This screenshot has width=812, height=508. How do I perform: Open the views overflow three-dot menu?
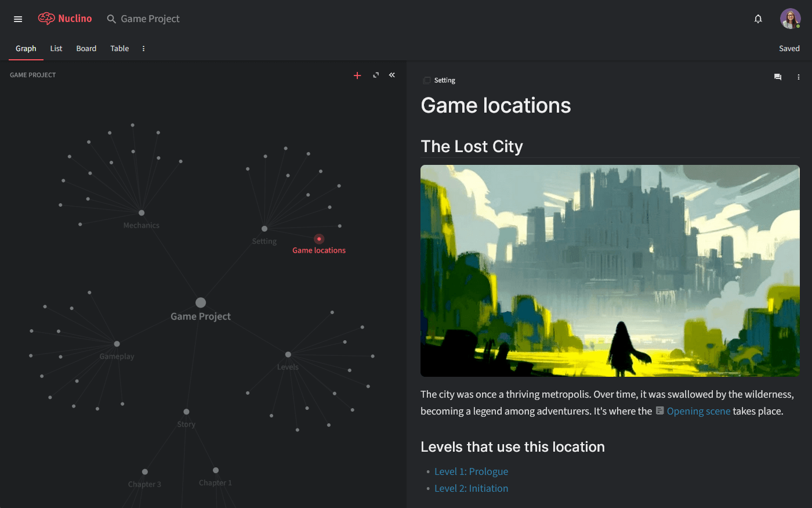coord(143,48)
